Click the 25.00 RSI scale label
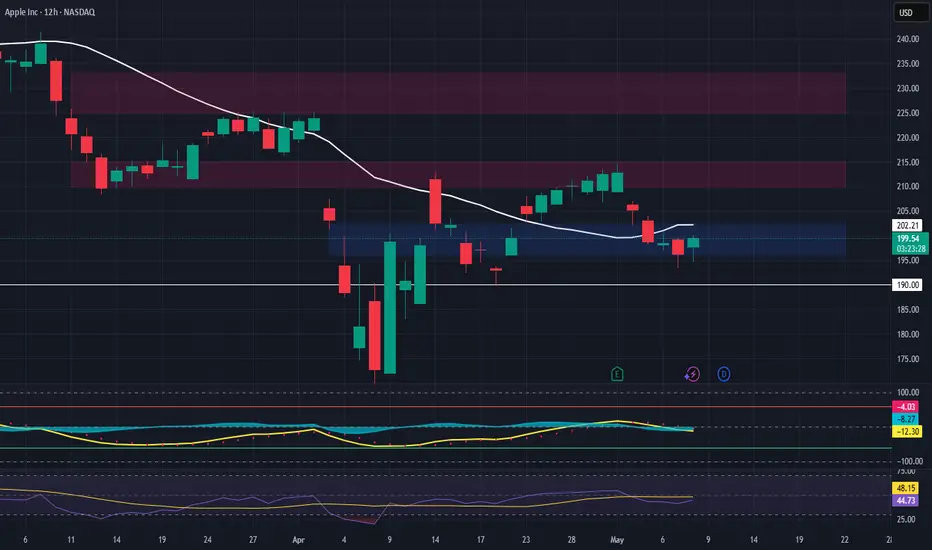 pos(906,519)
